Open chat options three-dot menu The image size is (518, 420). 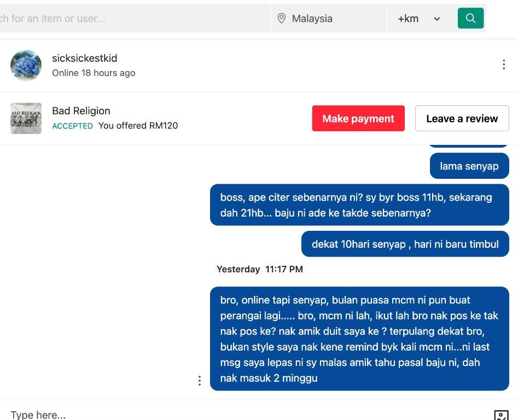[503, 65]
